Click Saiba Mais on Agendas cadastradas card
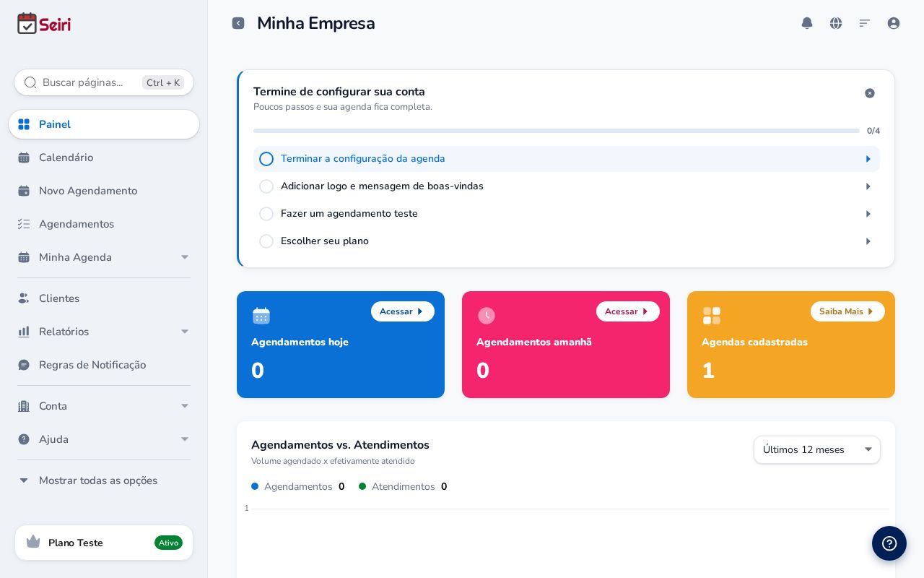This screenshot has height=578, width=924. point(847,311)
